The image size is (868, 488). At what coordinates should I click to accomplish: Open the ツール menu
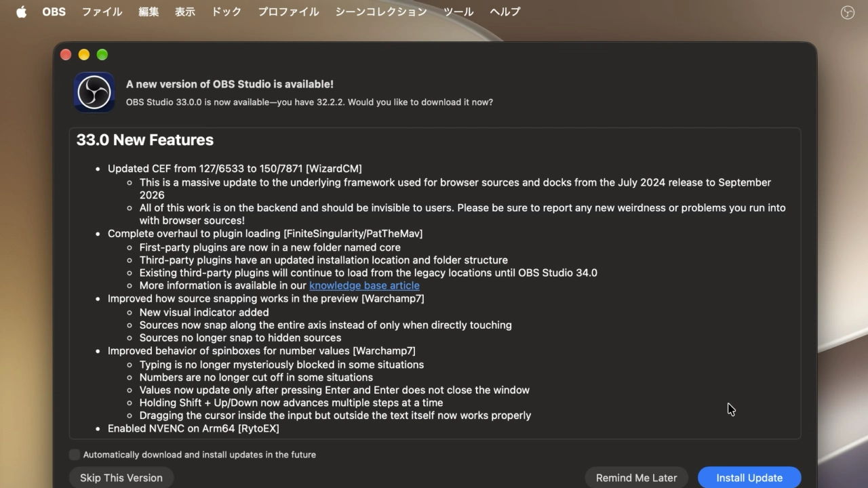[458, 12]
